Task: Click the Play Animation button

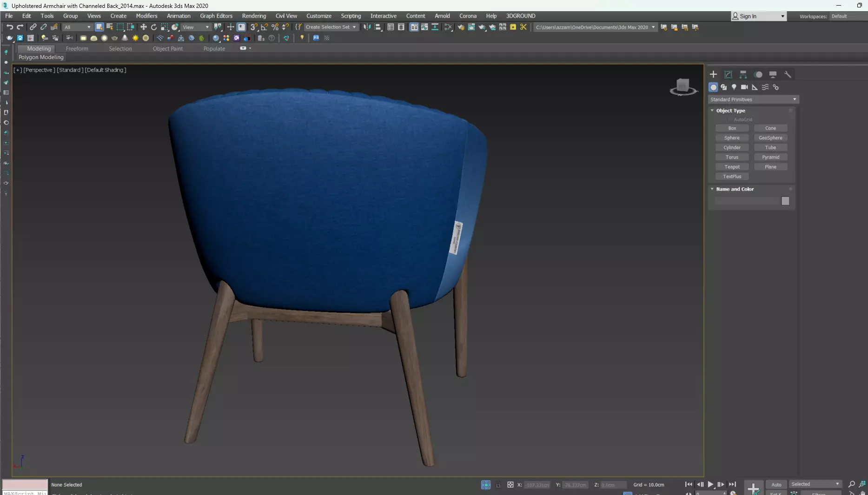Action: (x=710, y=484)
